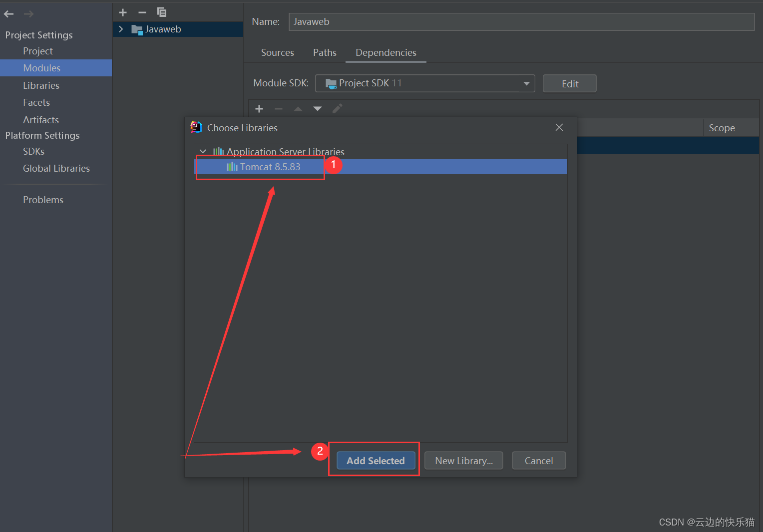Screen dimensions: 763x532
Task: Collapse Application Server Libraries node
Action: click(203, 151)
